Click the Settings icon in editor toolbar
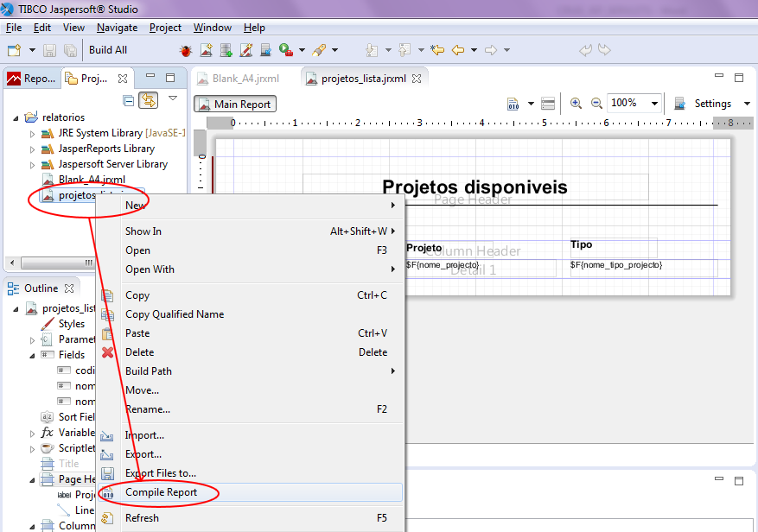The width and height of the screenshot is (758, 532). [679, 104]
